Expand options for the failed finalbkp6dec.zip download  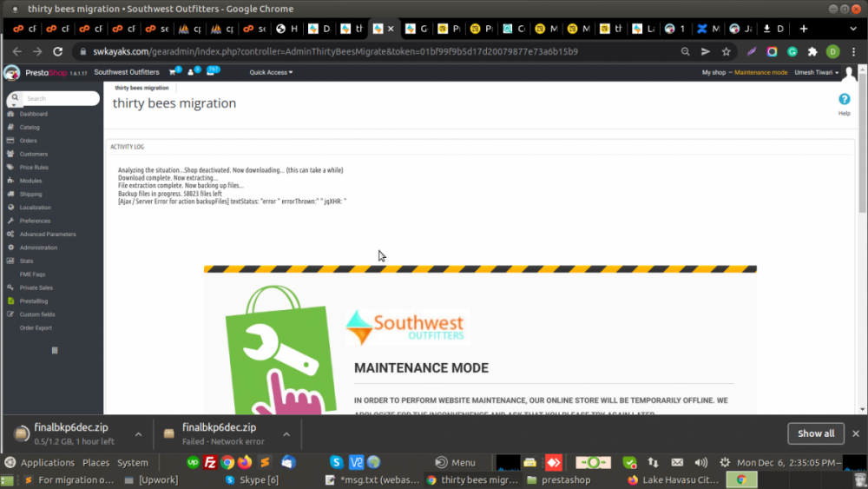pos(286,433)
